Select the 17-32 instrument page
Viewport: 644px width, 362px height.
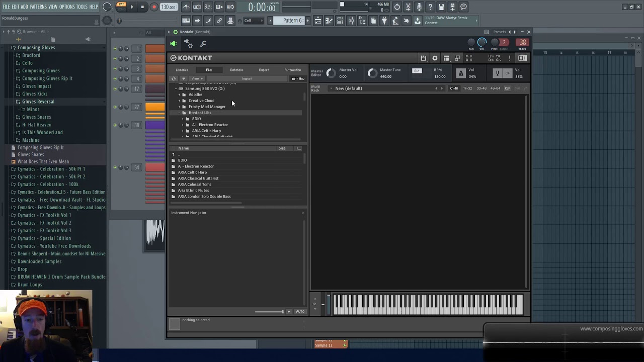pyautogui.click(x=467, y=88)
